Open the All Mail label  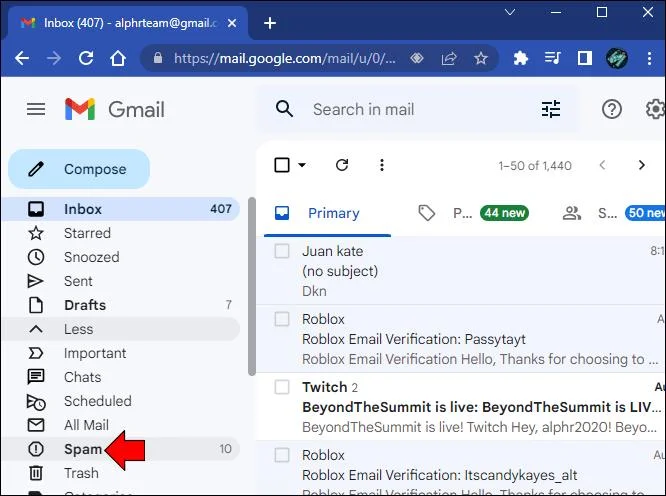pos(121,425)
